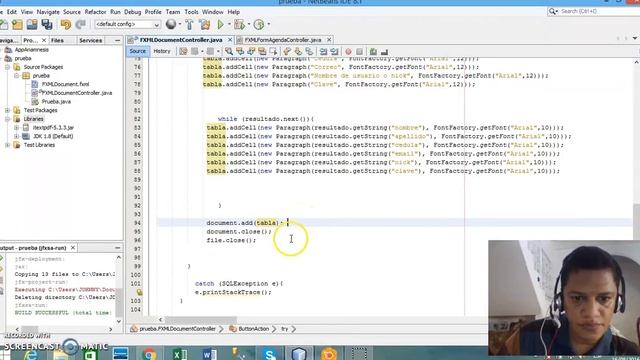640x360 pixels.
Task: Click the editor horizontal scrollbar thumb
Action: (200, 320)
